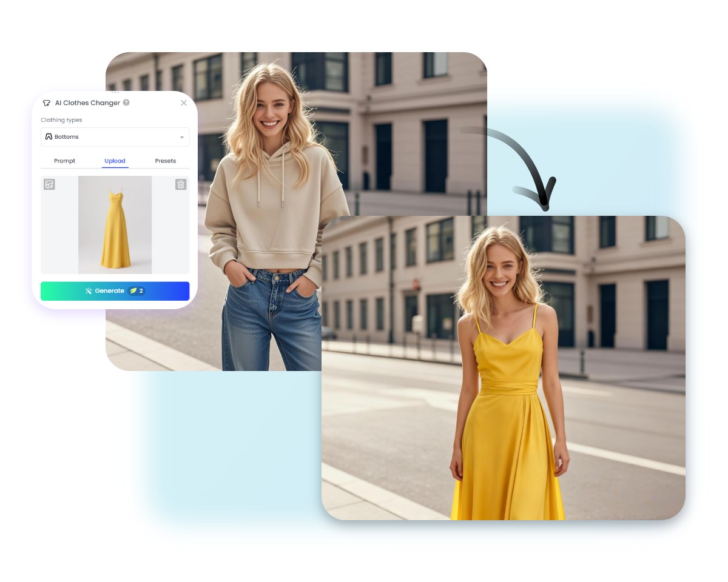Click the chevron on the Bottoms selector

click(x=182, y=136)
